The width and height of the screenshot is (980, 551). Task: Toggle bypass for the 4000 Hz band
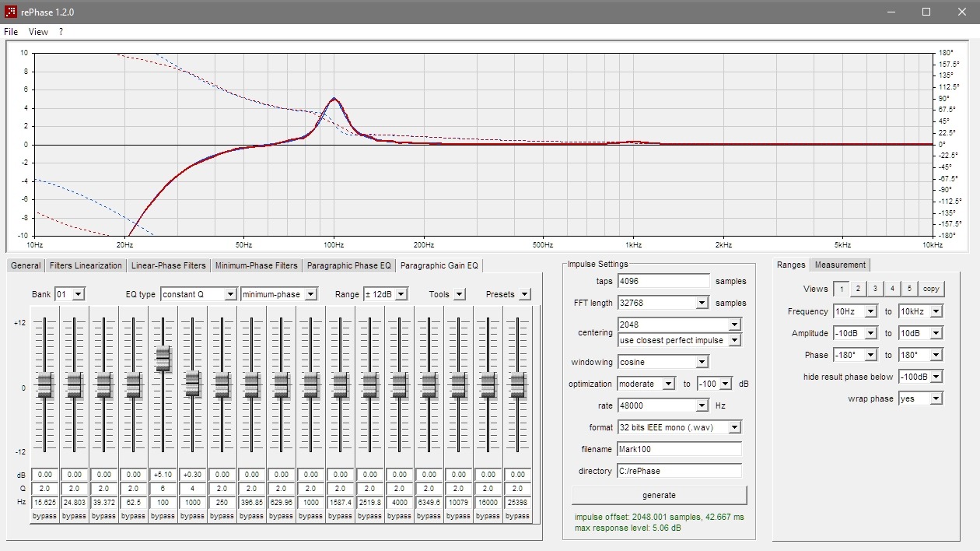[x=399, y=516]
